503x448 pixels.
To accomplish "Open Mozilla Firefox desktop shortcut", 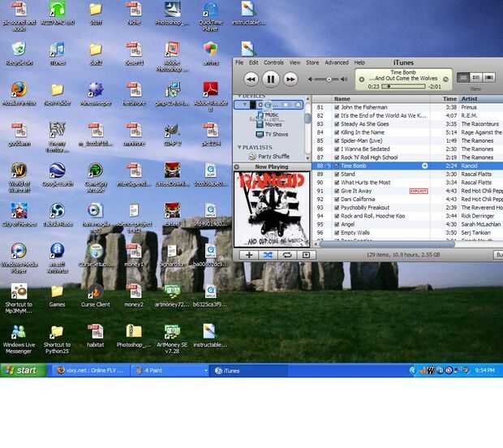I will (19, 93).
